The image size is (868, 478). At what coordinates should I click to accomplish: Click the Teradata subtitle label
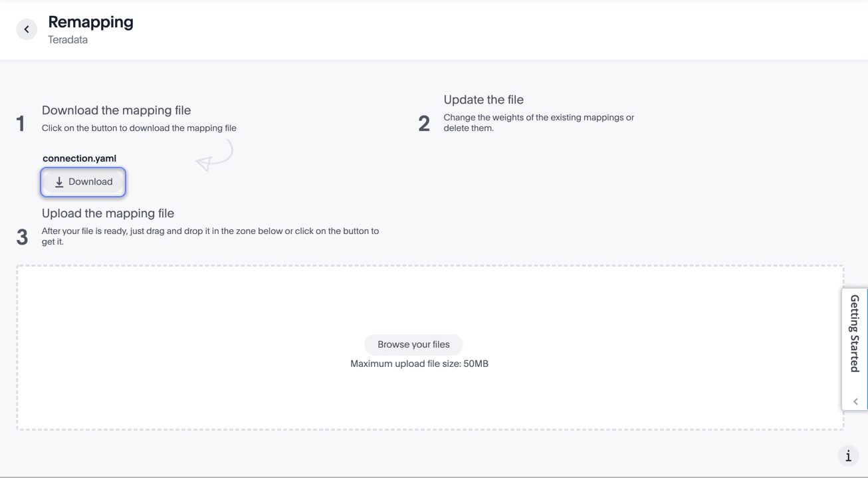click(67, 39)
